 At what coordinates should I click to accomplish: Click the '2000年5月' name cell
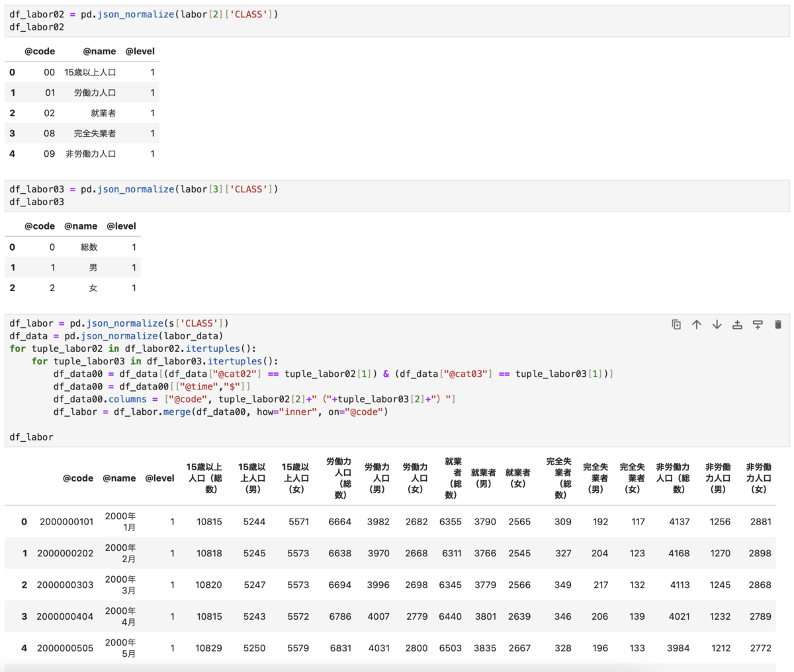click(120, 648)
